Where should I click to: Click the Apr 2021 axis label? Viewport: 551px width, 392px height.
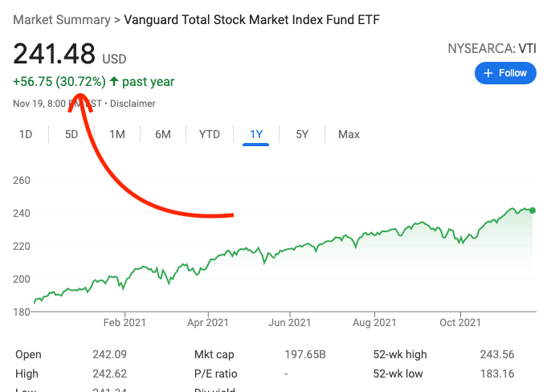coord(207,322)
